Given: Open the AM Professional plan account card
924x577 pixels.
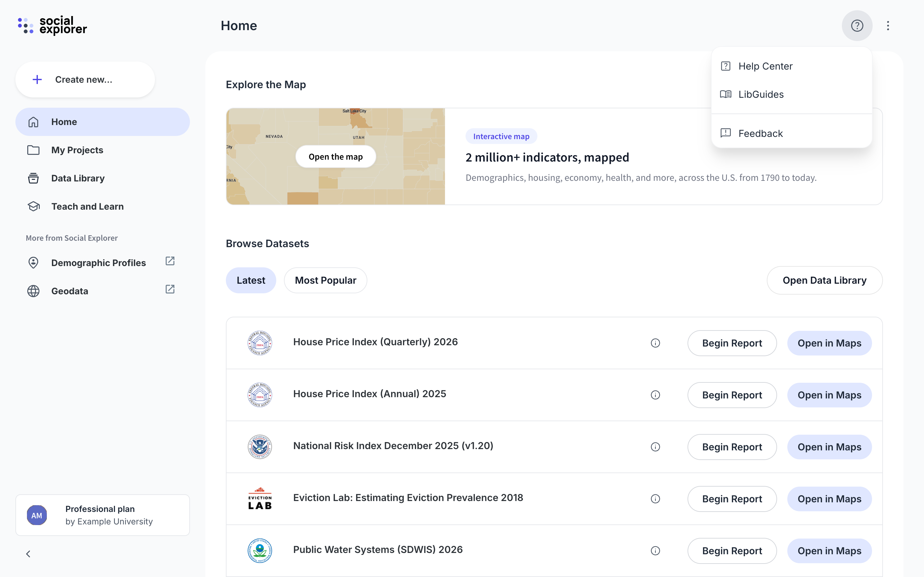Looking at the screenshot, I should click(102, 515).
